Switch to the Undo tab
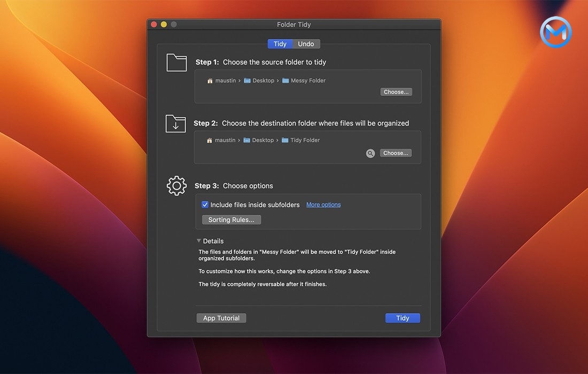588x374 pixels. click(x=306, y=44)
